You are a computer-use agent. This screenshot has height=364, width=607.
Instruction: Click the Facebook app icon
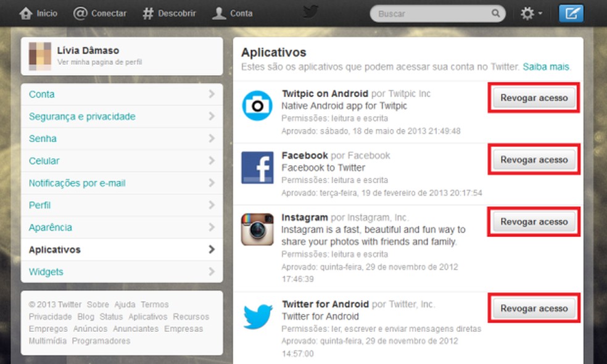point(257,167)
